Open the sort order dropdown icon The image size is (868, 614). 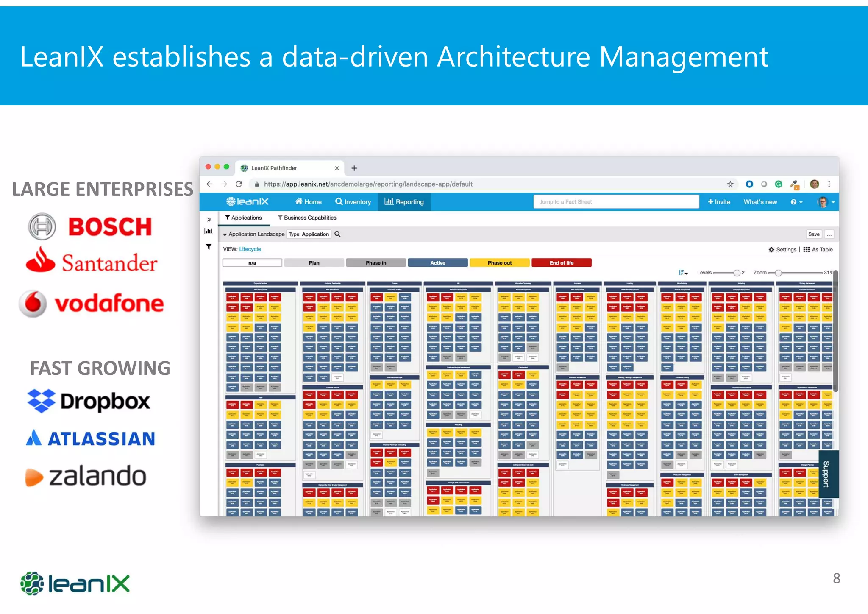683,273
